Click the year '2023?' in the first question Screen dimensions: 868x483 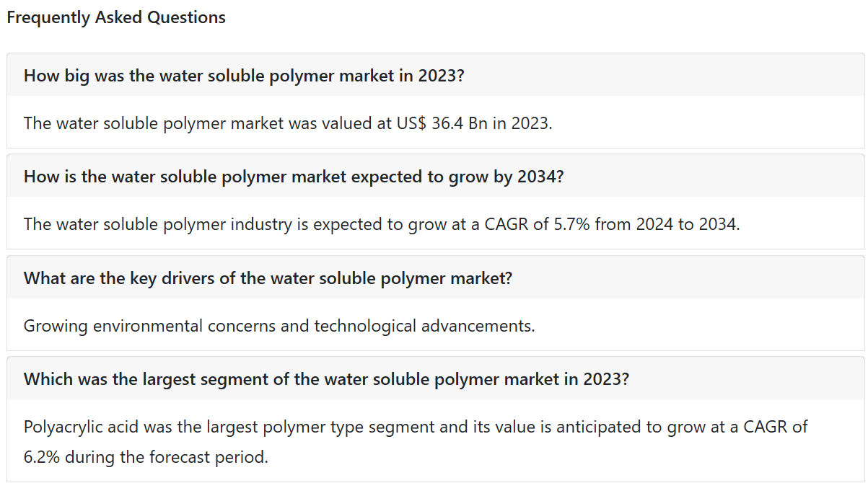click(442, 75)
